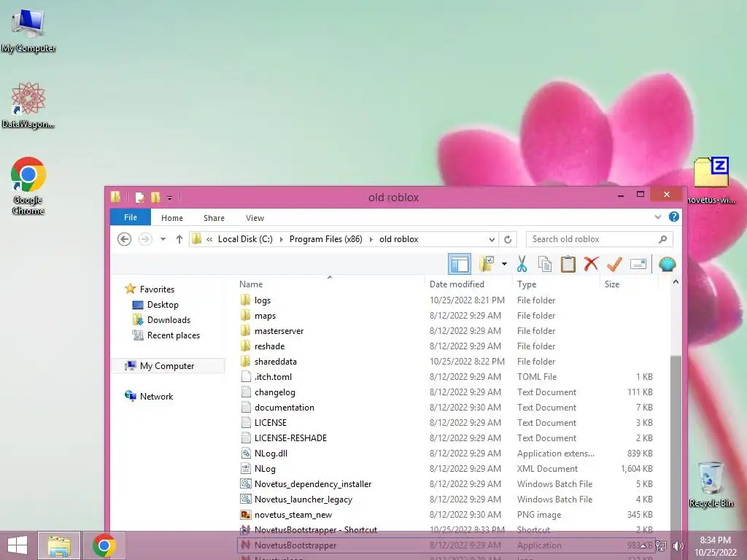Image resolution: width=747 pixels, height=560 pixels.
Task: Open Customize Quick Access Toolbar dropdown
Action: (x=169, y=198)
